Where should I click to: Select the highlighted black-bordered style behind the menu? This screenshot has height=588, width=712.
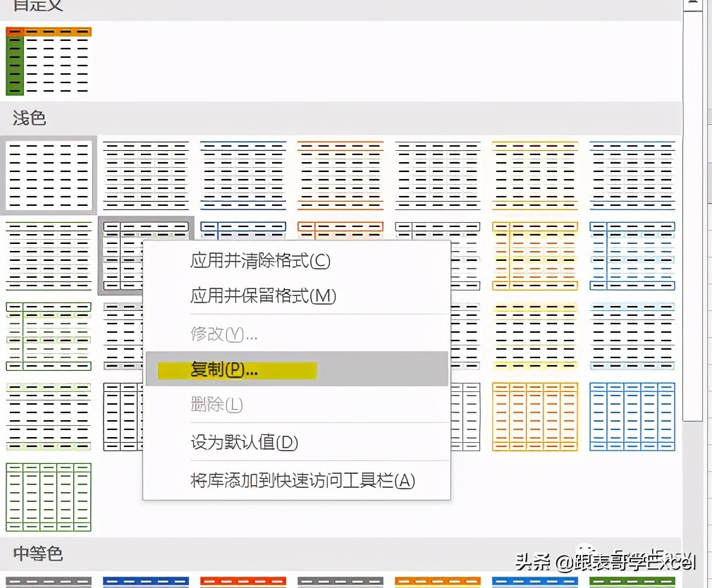pyautogui.click(x=122, y=256)
